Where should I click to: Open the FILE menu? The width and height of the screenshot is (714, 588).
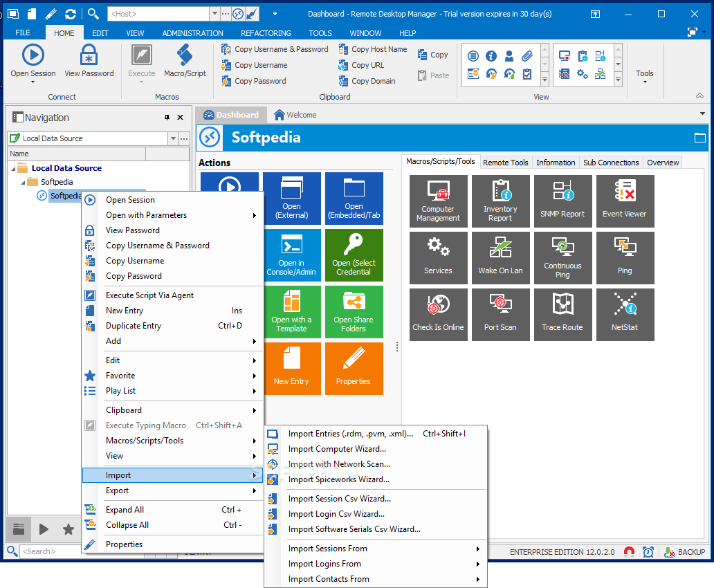tap(23, 33)
